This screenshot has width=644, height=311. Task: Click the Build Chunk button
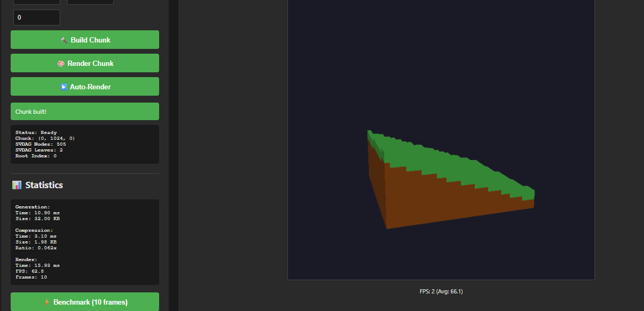click(x=85, y=40)
